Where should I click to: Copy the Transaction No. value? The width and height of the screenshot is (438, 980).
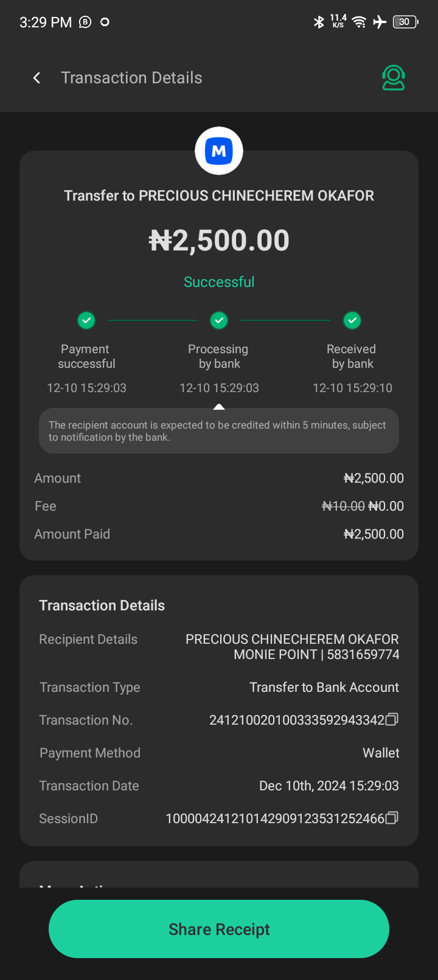point(392,720)
